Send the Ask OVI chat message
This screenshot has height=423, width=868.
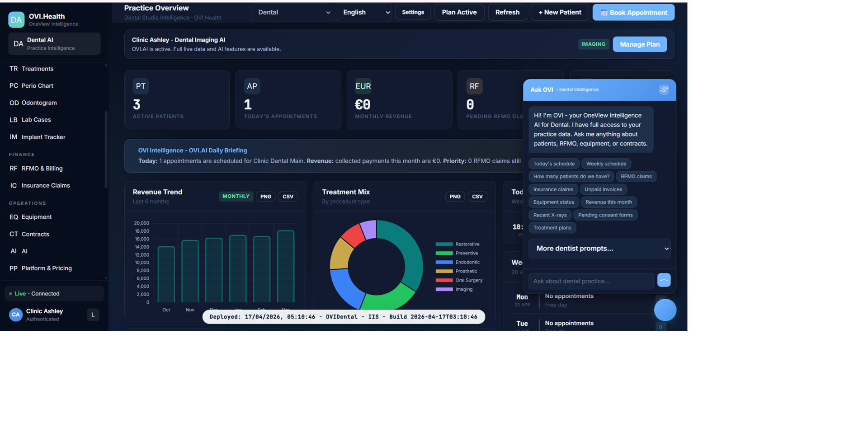664,280
